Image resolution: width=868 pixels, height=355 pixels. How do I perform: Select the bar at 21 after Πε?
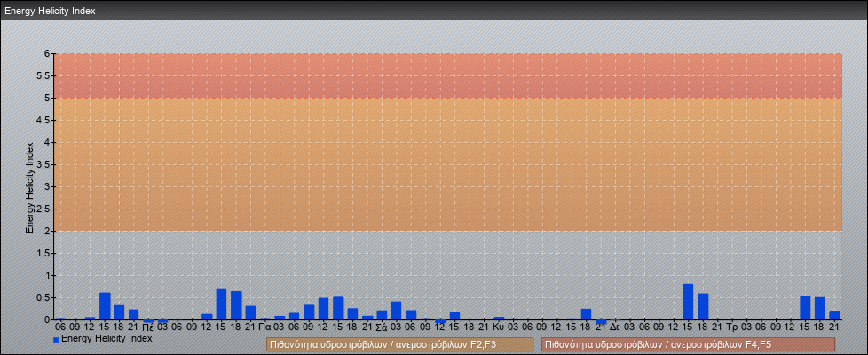coord(251,313)
